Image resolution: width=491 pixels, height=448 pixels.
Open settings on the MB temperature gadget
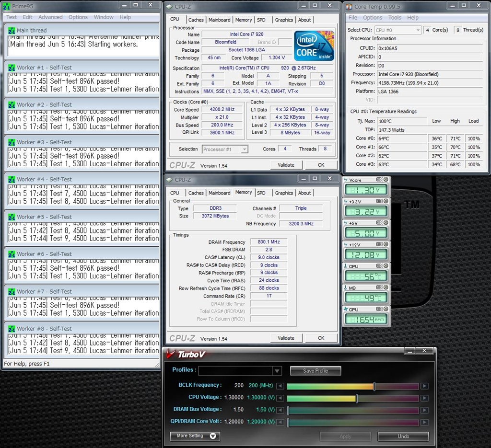coord(379,287)
